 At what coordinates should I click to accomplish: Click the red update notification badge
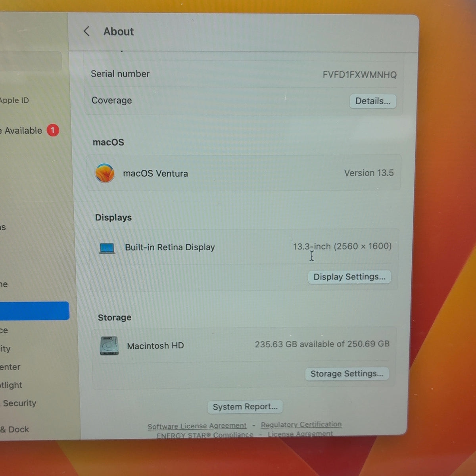[53, 130]
